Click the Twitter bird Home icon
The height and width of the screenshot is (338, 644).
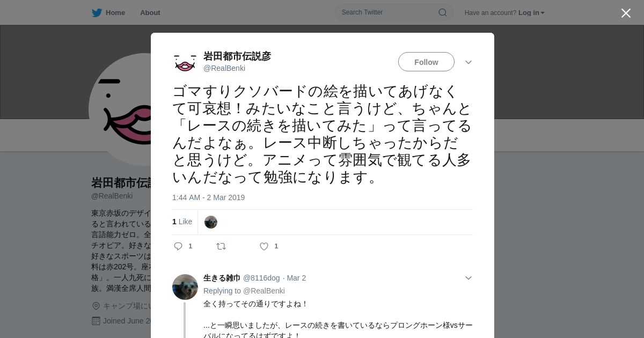[x=97, y=13]
